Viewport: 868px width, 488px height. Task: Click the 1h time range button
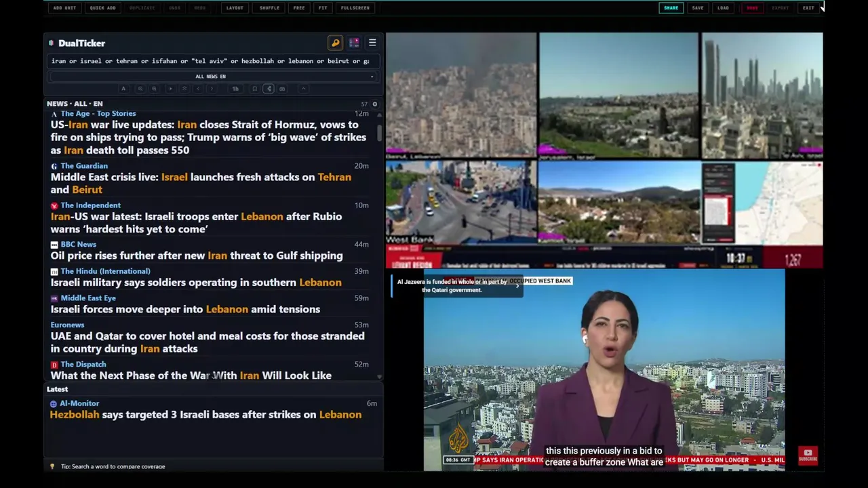click(x=235, y=89)
